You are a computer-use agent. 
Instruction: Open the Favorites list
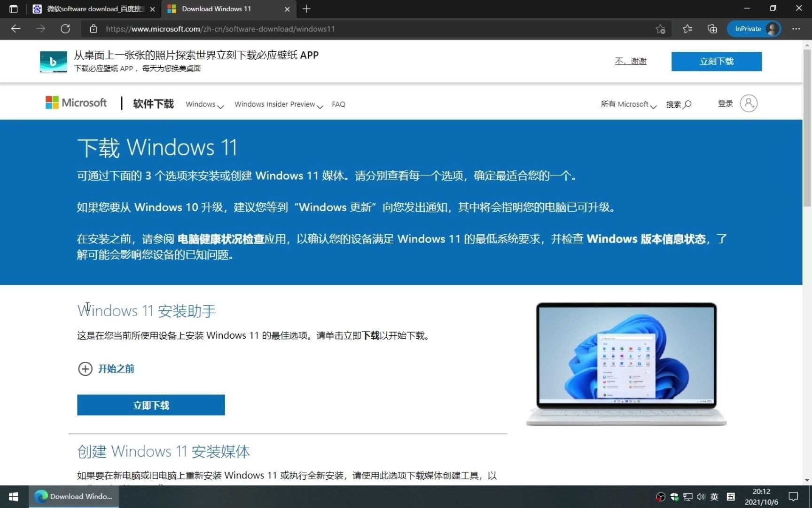pos(687,29)
